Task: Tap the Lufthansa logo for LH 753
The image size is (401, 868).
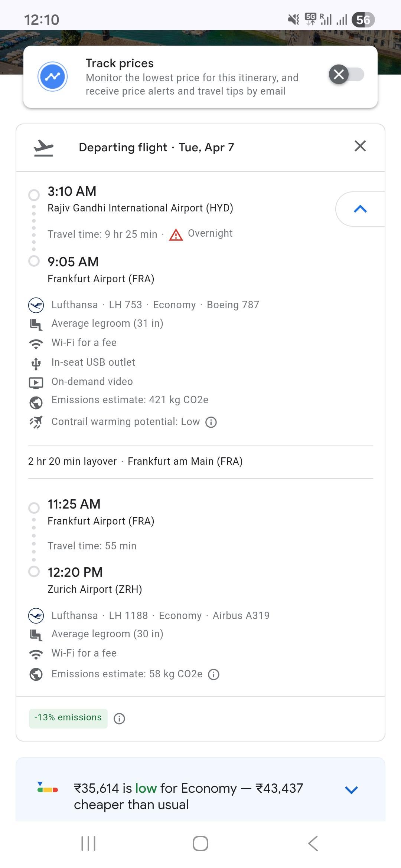Action: 36,305
